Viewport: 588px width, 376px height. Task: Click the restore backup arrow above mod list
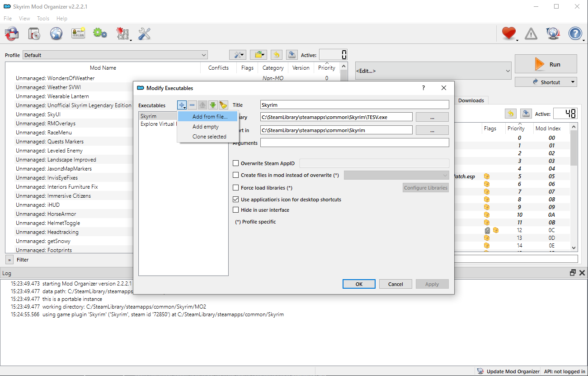(277, 55)
